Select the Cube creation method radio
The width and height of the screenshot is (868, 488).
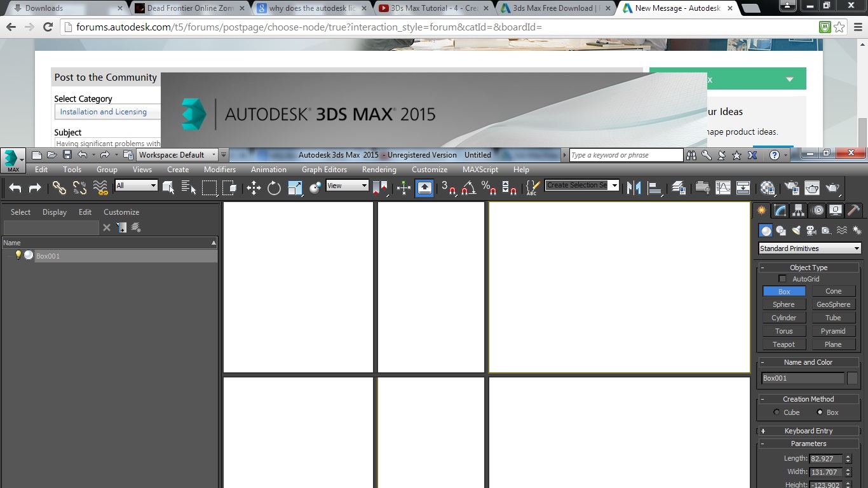[x=776, y=412]
